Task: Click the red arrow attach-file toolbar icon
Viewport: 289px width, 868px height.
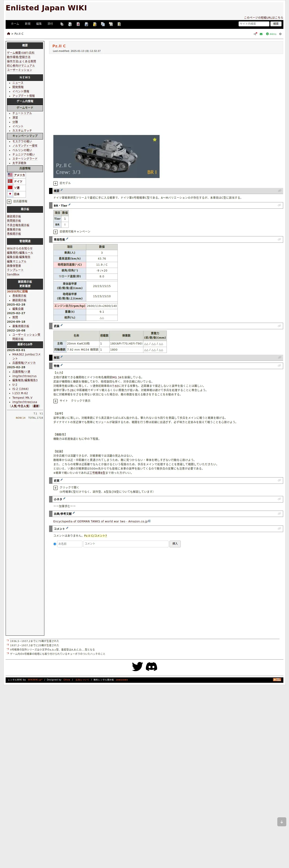Action: tap(78, 24)
